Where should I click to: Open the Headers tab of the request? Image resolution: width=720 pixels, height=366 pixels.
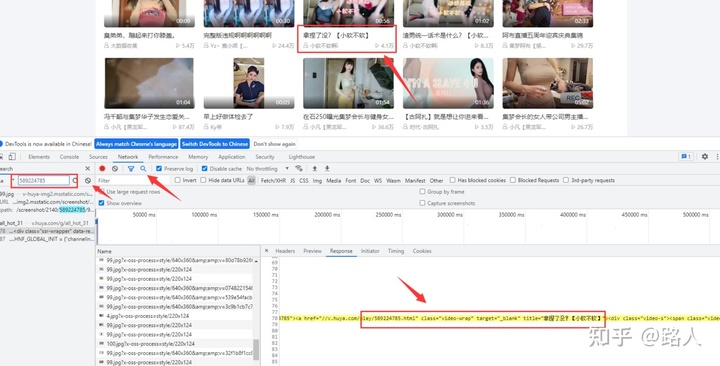(285, 251)
